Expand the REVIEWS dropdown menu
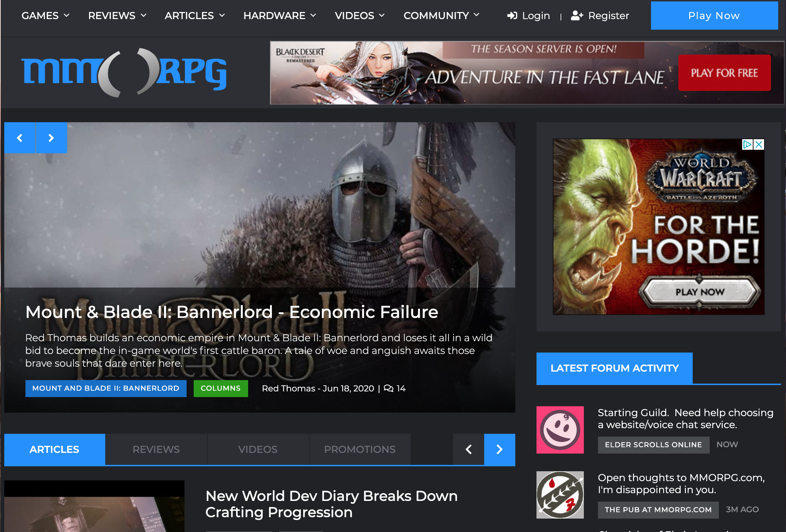Screen dimensions: 786x532 point(117,16)
